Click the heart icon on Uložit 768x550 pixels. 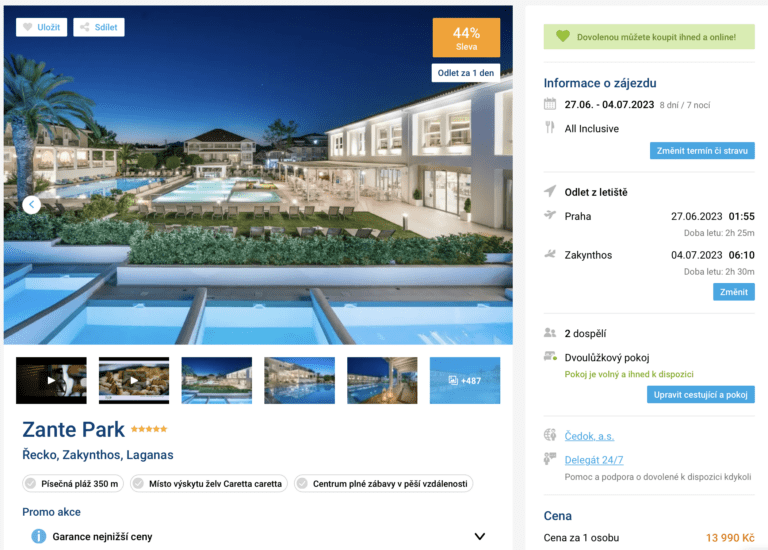tap(28, 27)
